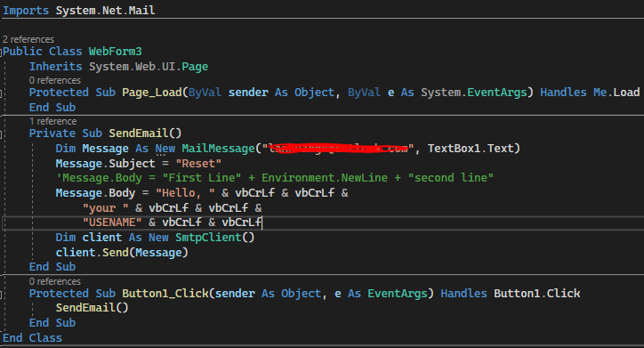Click "second line" string in the comment

click(451, 178)
